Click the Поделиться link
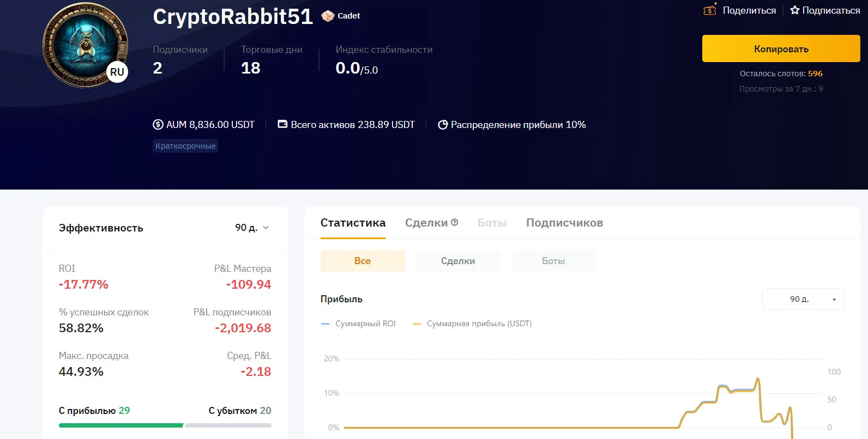The height and width of the screenshot is (439, 868). (x=749, y=10)
